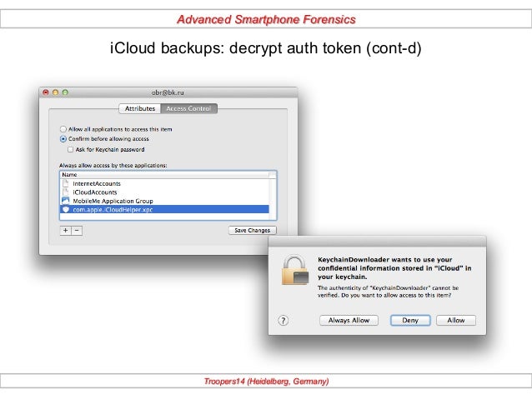Click the Name column header
The image size is (532, 399).
(x=164, y=175)
